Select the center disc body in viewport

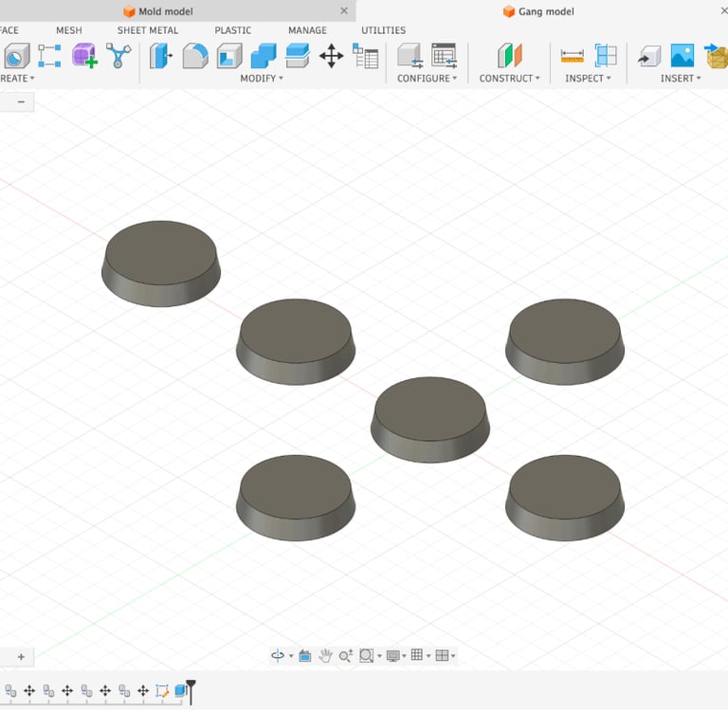click(x=430, y=419)
